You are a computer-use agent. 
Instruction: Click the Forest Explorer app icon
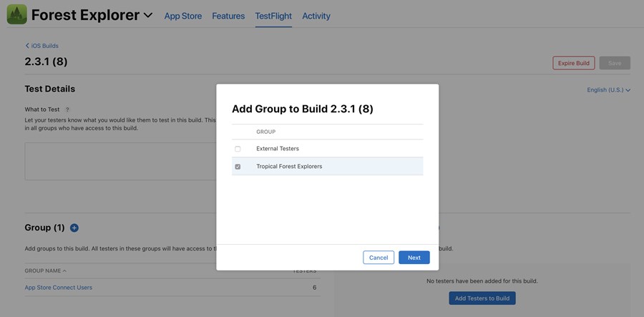[x=17, y=14]
